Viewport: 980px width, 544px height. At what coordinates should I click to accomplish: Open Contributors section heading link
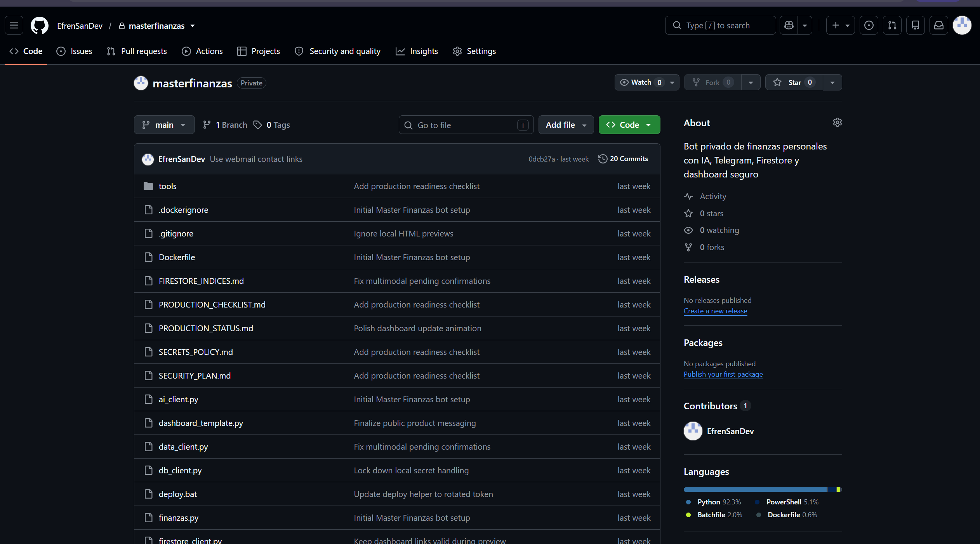717,406
